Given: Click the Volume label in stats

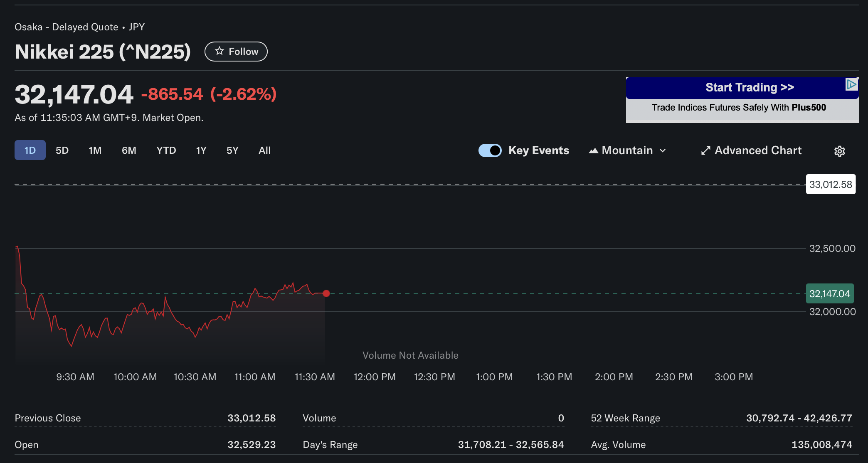Looking at the screenshot, I should [319, 418].
